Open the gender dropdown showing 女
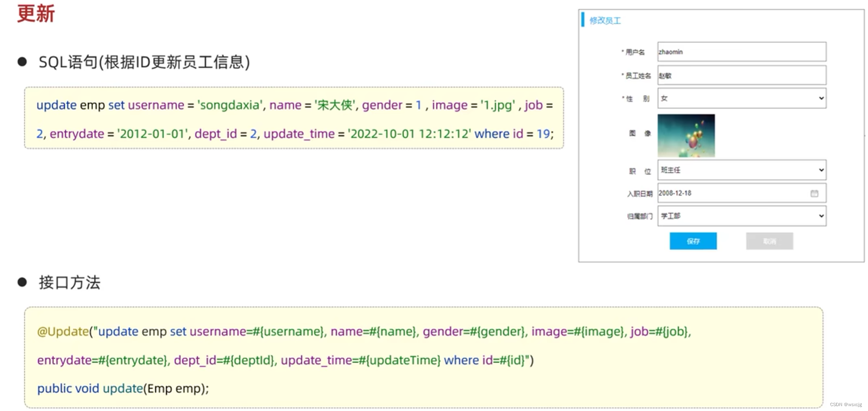The width and height of the screenshot is (868, 411). 741,98
